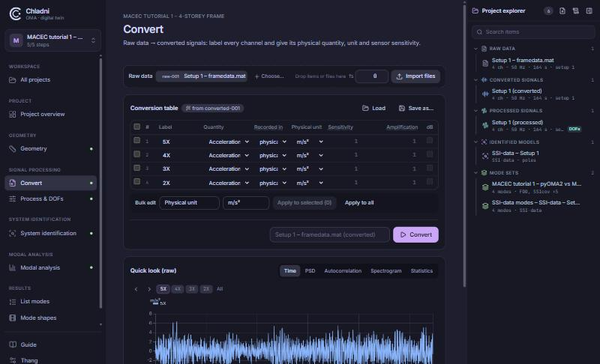
Task: Click Save as… for the conversion table
Action: click(x=416, y=109)
